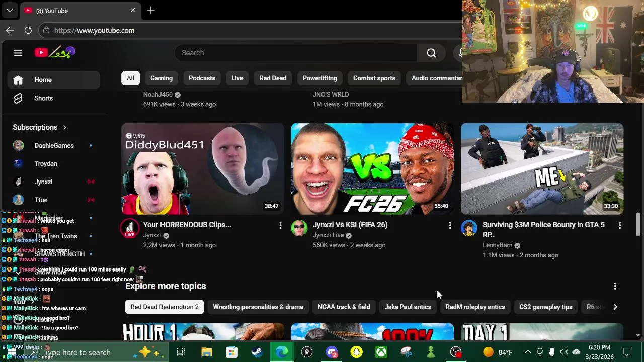Image resolution: width=644 pixels, height=362 pixels.
Task: Open options for Your HORRENDOUS Clips video
Action: tap(280, 226)
